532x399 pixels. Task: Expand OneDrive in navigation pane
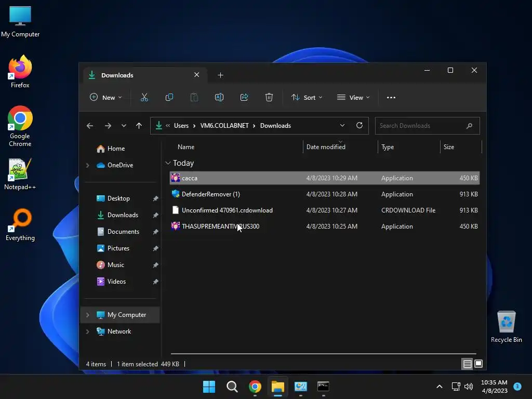coord(87,165)
